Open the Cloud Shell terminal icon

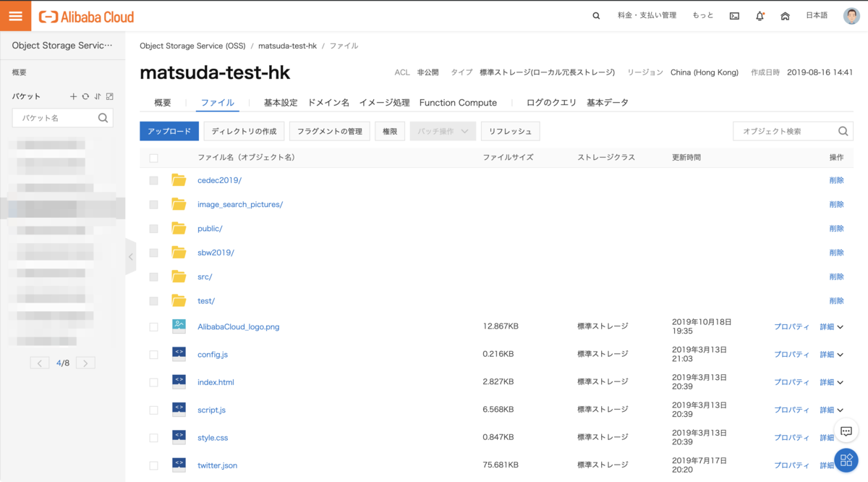coord(734,16)
